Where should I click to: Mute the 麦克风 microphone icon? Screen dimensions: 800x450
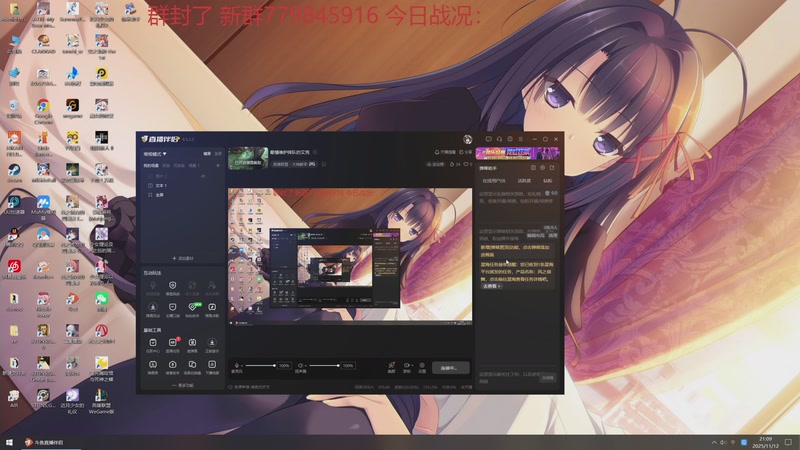pos(236,366)
